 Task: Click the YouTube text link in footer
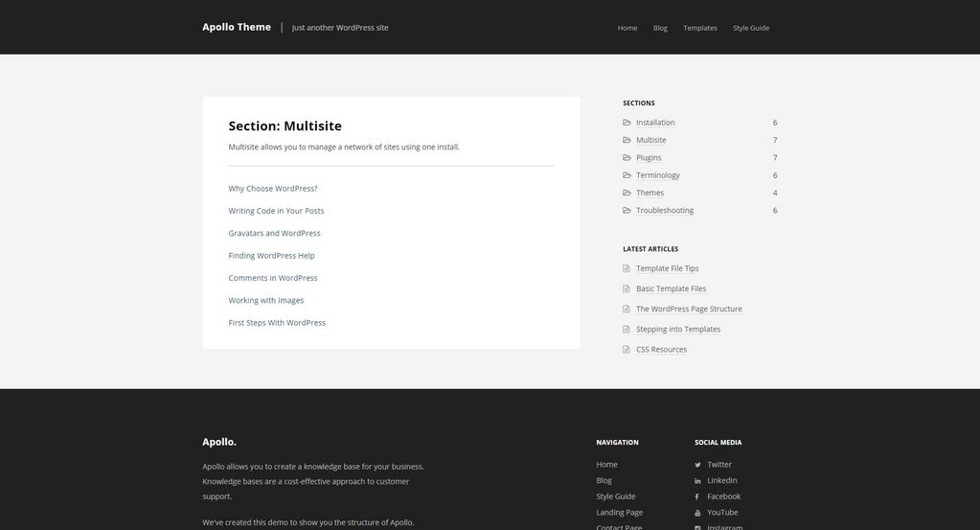[x=722, y=513]
